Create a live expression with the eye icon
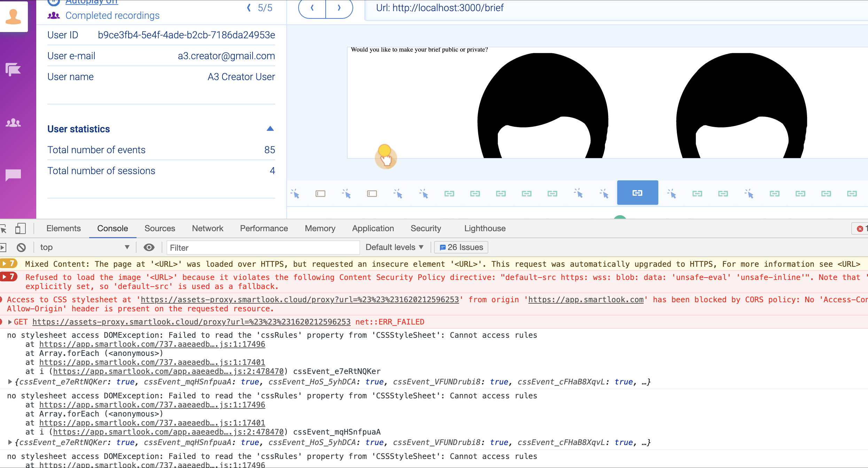 (x=149, y=247)
